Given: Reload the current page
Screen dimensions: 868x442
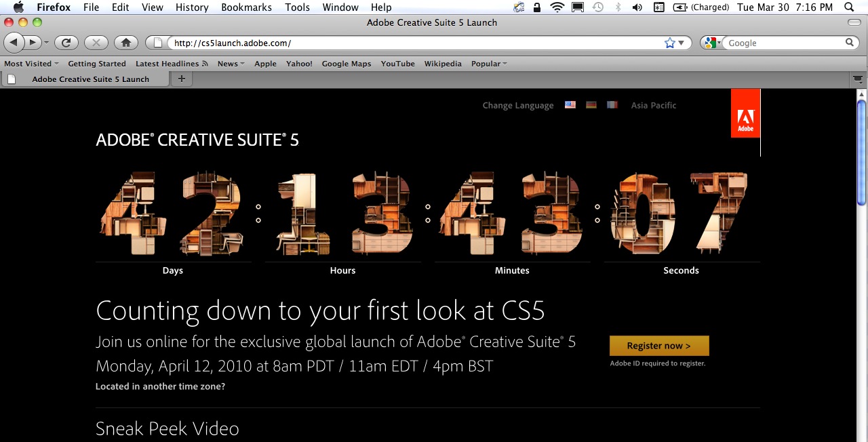Looking at the screenshot, I should pos(66,43).
